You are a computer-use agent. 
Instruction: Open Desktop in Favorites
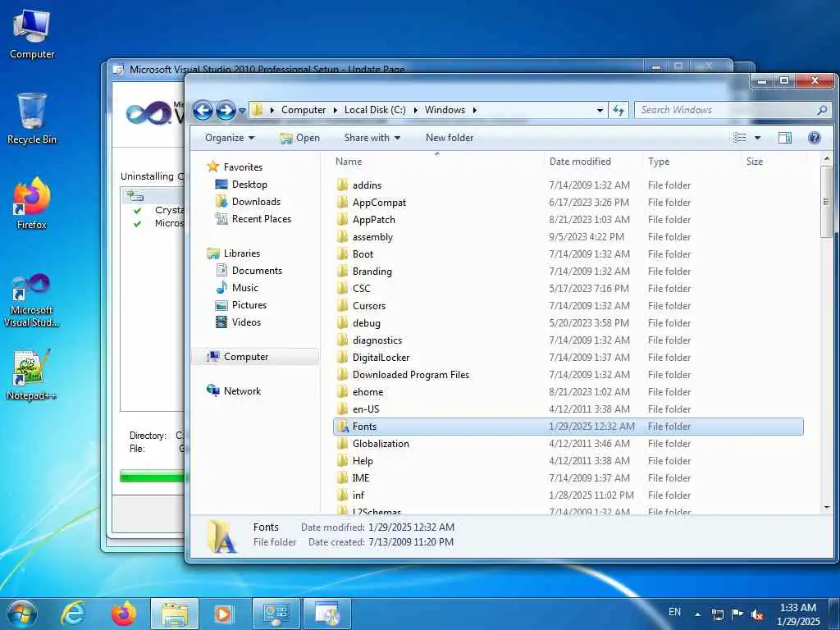point(249,185)
